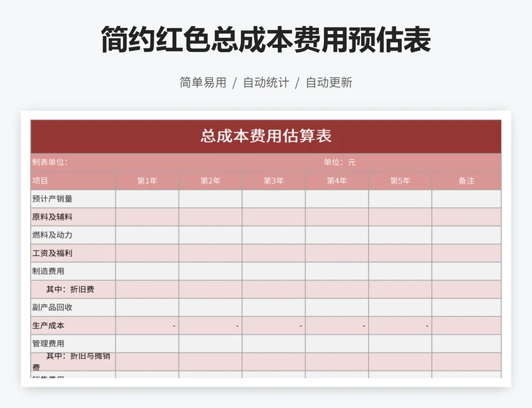
Task: Select the 其中:折旧费 row label
Action: pyautogui.click(x=73, y=290)
